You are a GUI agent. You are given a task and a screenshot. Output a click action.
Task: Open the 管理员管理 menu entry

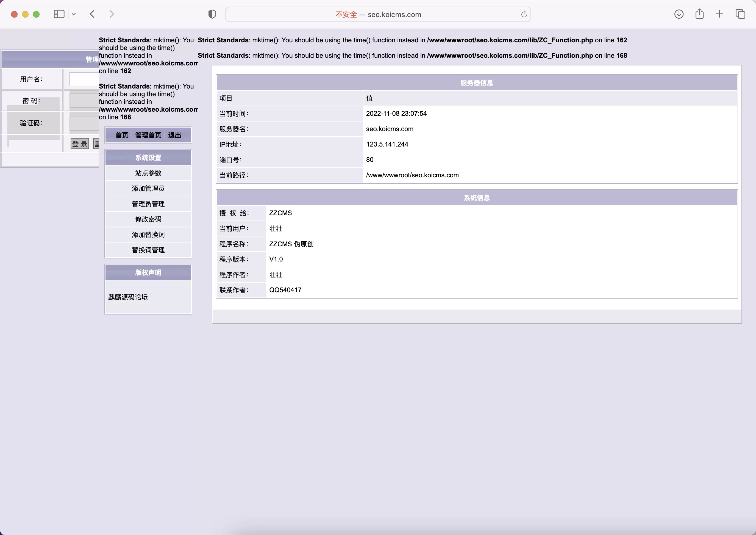(x=148, y=204)
